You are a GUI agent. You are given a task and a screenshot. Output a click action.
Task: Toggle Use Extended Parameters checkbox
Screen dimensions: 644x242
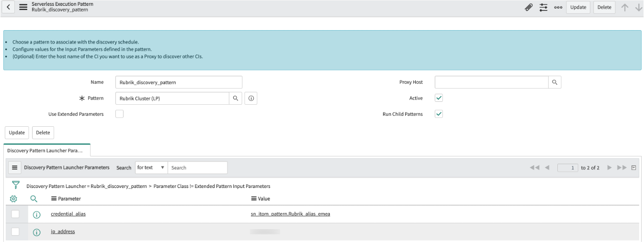(120, 114)
